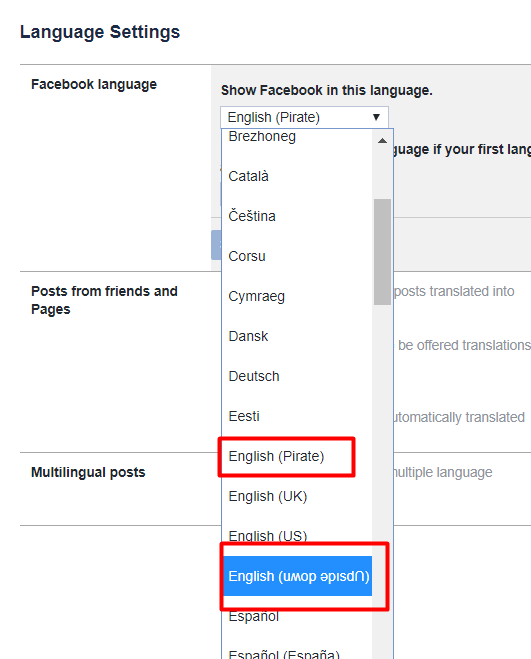531x659 pixels.
Task: Click the Facebook language section label
Action: coord(94,84)
